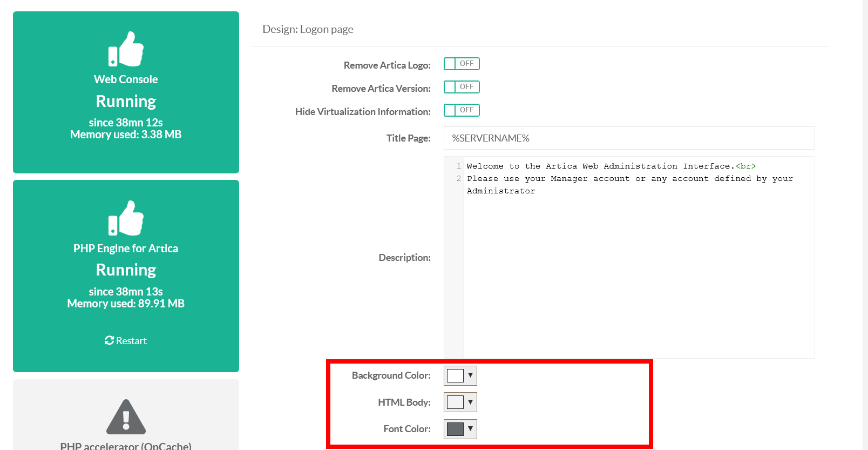Open the Background Color dropdown arrow
868x450 pixels.
[470, 375]
